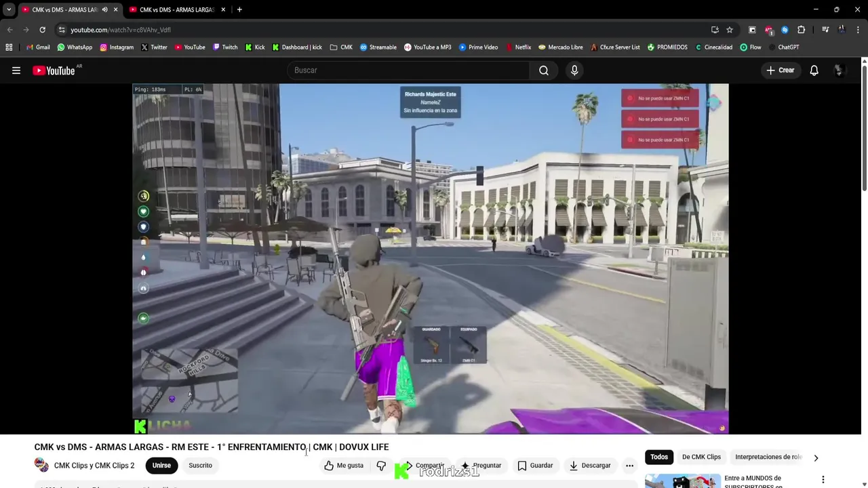Open the Twitch bookmark
This screenshot has width=868, height=488.
225,47
